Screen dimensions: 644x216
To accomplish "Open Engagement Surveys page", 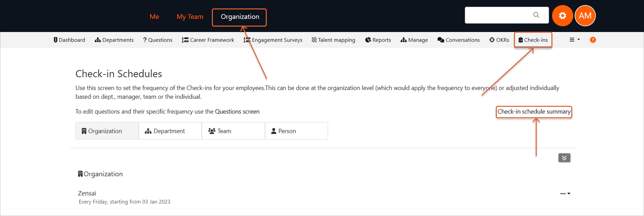I will [x=273, y=40].
